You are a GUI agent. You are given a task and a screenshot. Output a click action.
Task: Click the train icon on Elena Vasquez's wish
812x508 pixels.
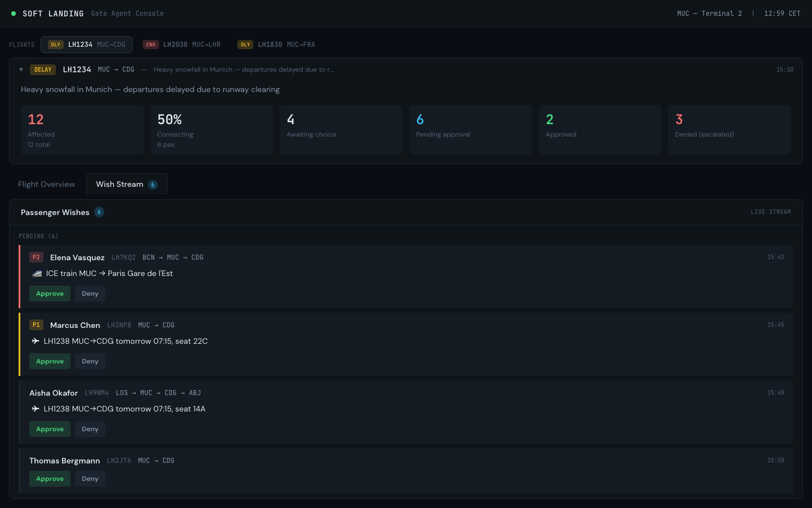(x=36, y=273)
